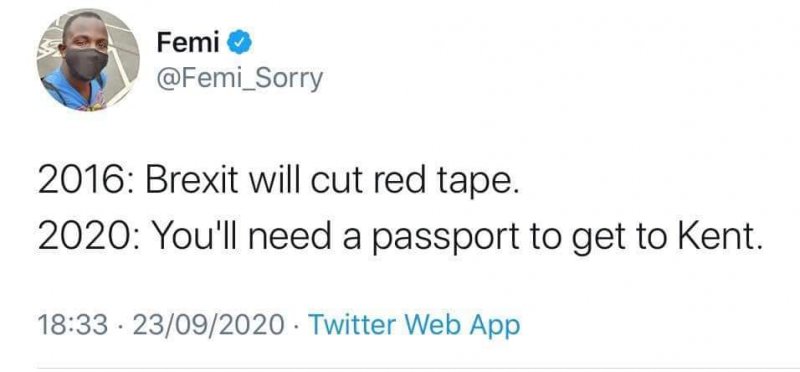Click the word Brexit in the tweet
Screen dimensions: 800x372
click(x=192, y=182)
